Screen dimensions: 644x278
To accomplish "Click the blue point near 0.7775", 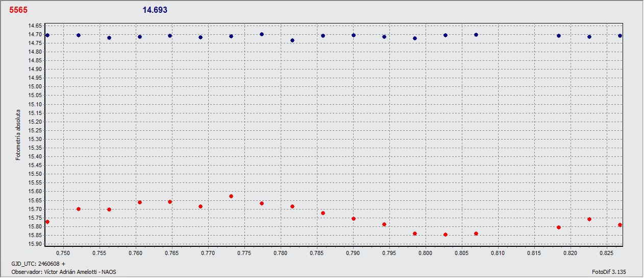I will [x=262, y=34].
